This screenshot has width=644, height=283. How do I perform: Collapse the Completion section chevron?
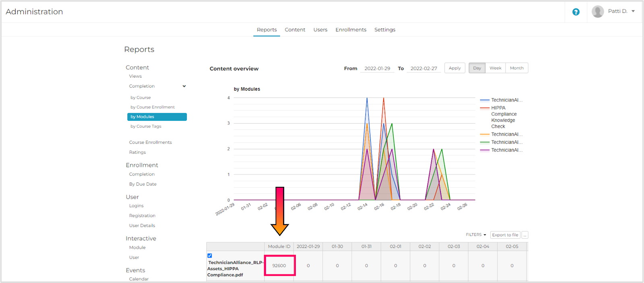click(184, 86)
